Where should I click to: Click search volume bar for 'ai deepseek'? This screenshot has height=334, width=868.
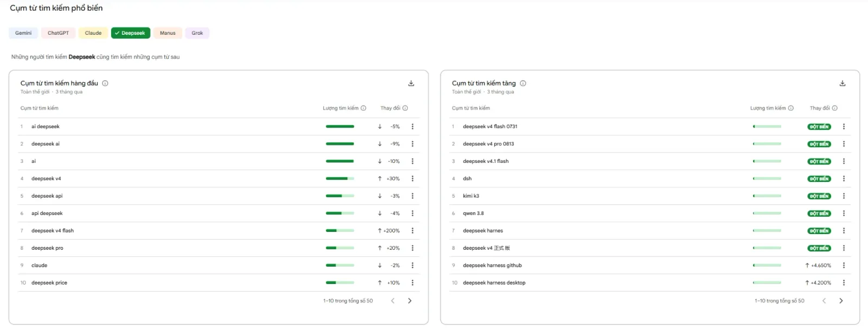point(340,127)
